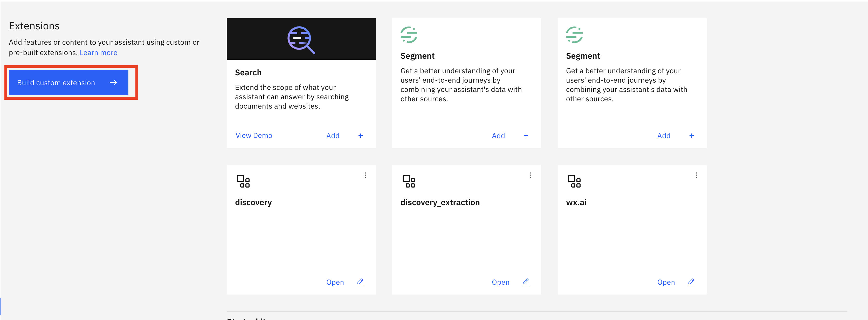
Task: Open the wx.ai extension
Action: (x=666, y=282)
